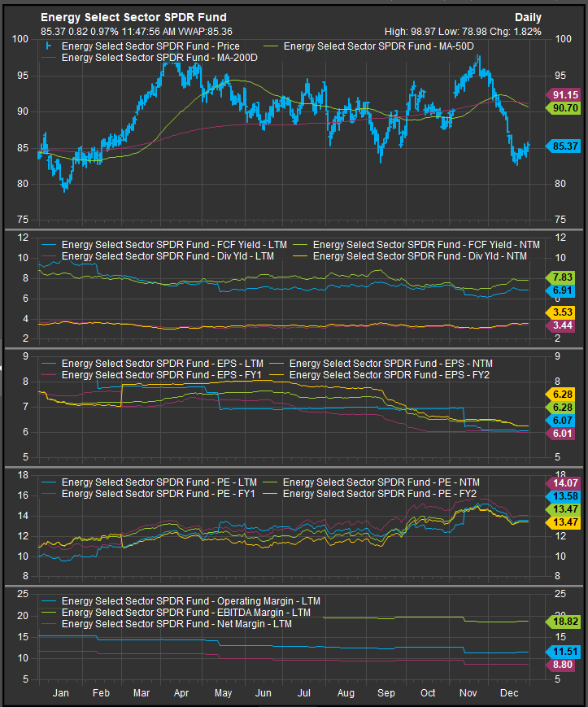This screenshot has width=588, height=707.
Task: Click the Jul month label
Action: [x=304, y=693]
